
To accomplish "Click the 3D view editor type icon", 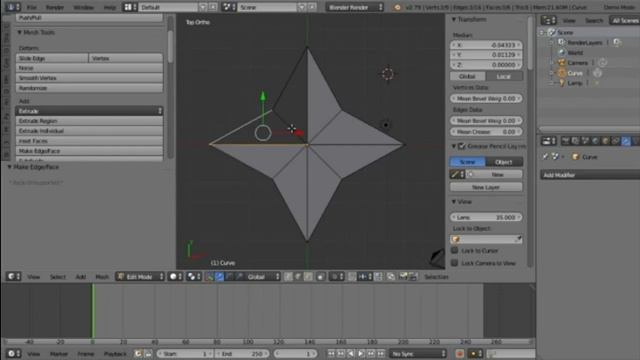I will click(x=13, y=276).
